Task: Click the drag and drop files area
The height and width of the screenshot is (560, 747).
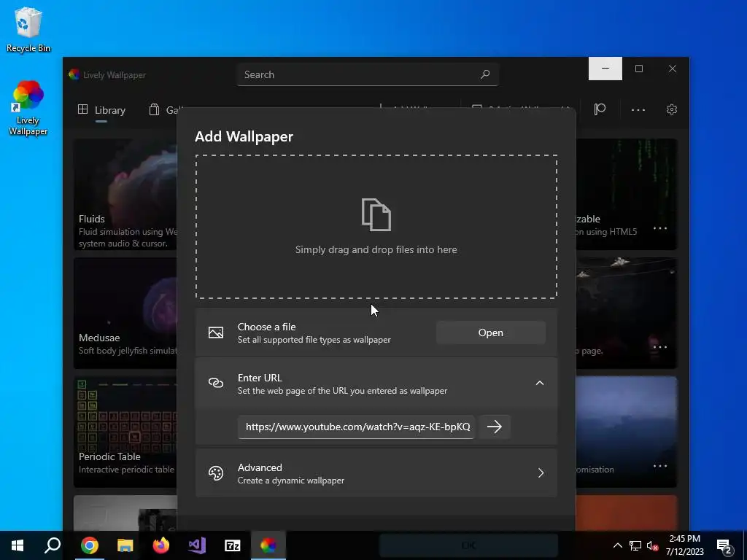Action: tap(376, 227)
